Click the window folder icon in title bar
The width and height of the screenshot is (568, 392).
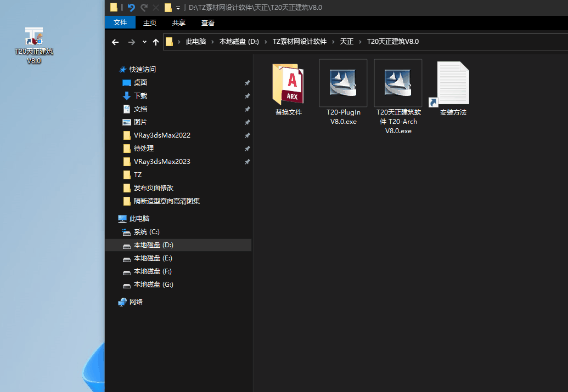114,7
